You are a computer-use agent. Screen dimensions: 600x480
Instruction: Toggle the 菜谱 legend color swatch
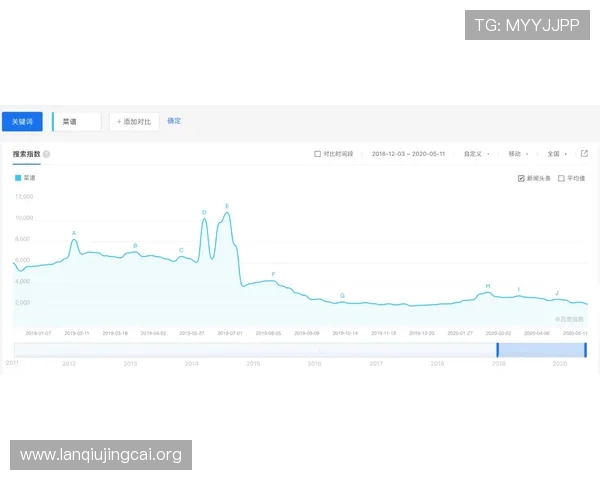click(18, 178)
